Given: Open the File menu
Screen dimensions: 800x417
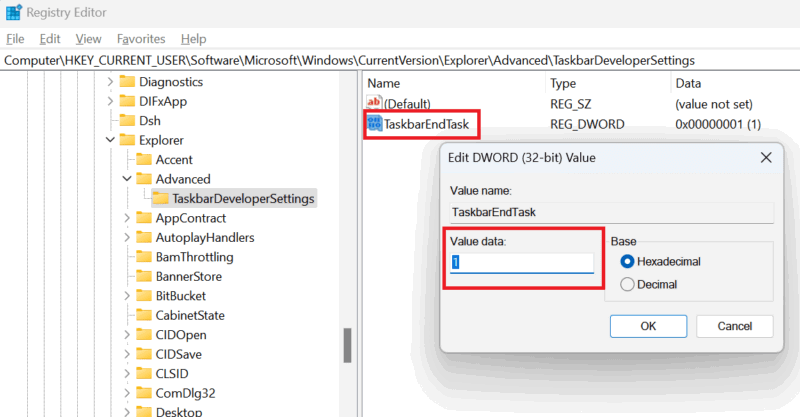Looking at the screenshot, I should (15, 39).
